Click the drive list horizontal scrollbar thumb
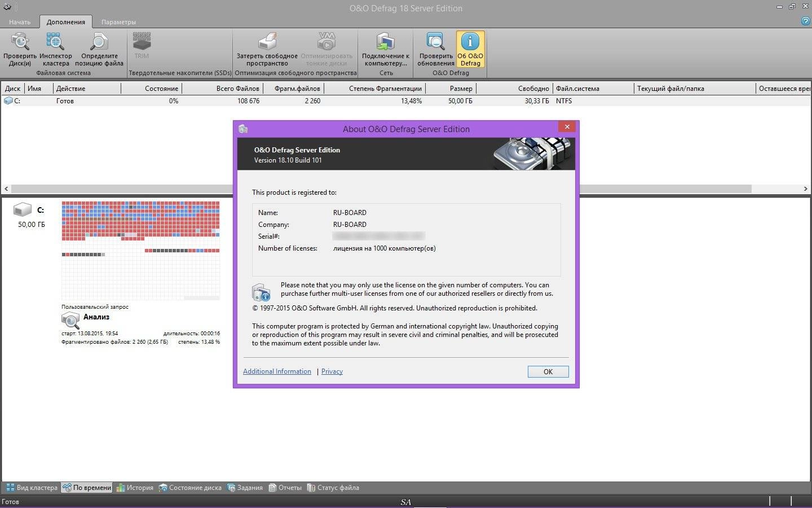The width and height of the screenshot is (812, 508). (381, 189)
